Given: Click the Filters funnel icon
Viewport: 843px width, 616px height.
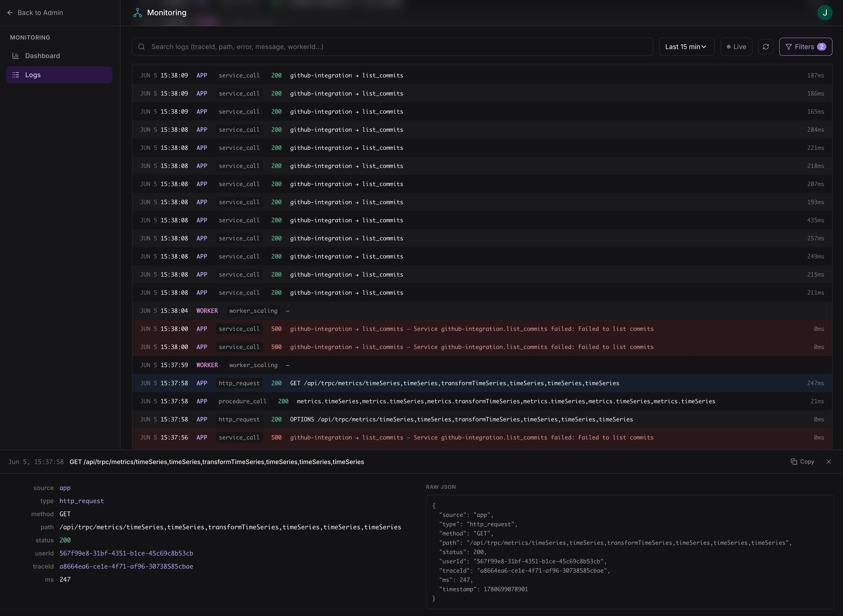Looking at the screenshot, I should 789,47.
